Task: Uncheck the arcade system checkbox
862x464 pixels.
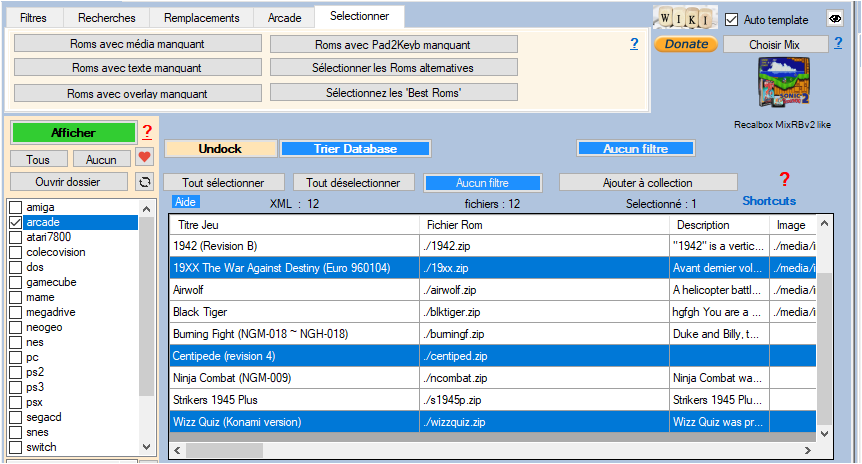Action: [x=15, y=222]
